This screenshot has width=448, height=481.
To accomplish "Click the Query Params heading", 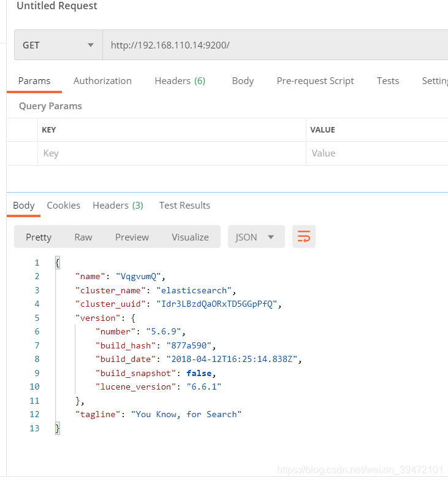I will (50, 106).
